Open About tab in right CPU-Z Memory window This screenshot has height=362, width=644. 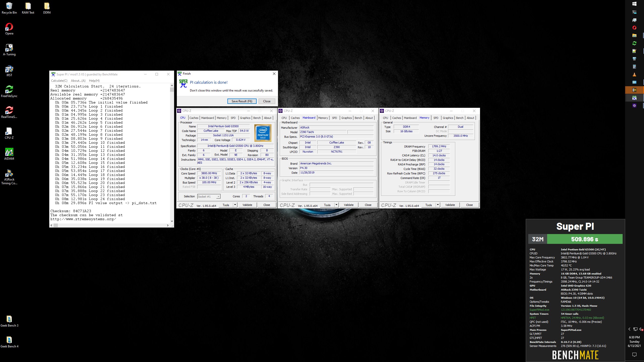click(x=470, y=118)
